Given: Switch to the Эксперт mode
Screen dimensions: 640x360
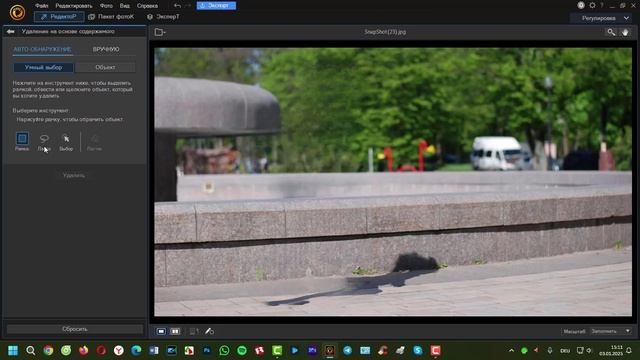Looking at the screenshot, I should click(x=163, y=17).
